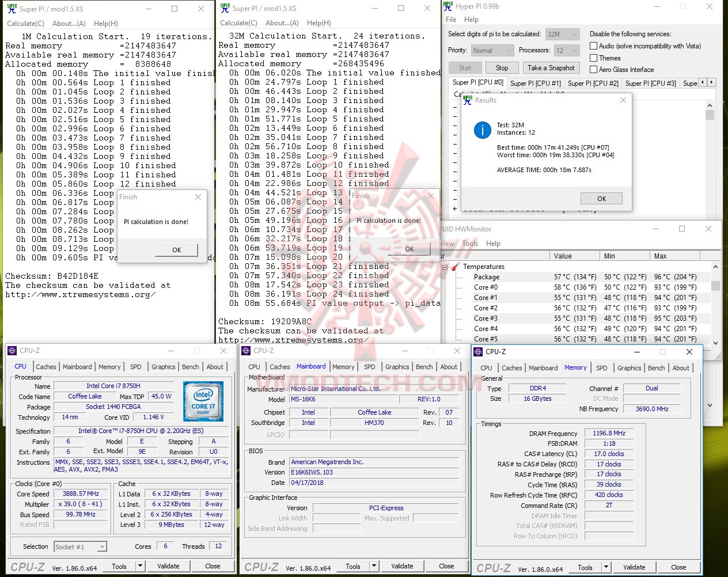This screenshot has height=577, width=728.
Task: Open Bench tab in right CPU-Z window
Action: [x=656, y=368]
